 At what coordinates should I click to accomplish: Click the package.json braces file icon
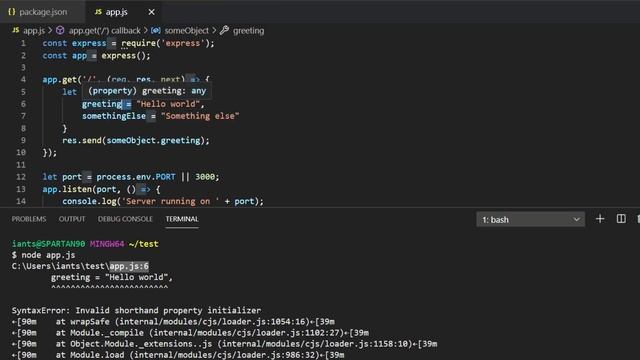tap(12, 12)
